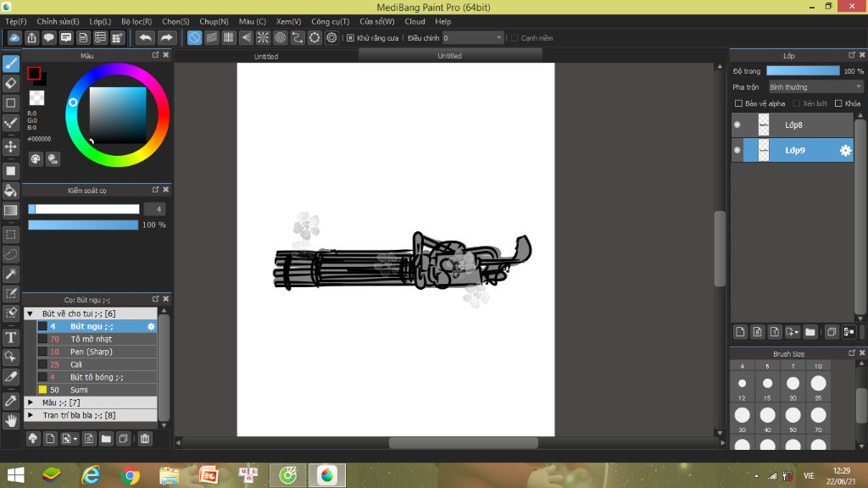Collapse the Bút vẽ cho tui brush group
The height and width of the screenshot is (488, 868).
(x=31, y=313)
